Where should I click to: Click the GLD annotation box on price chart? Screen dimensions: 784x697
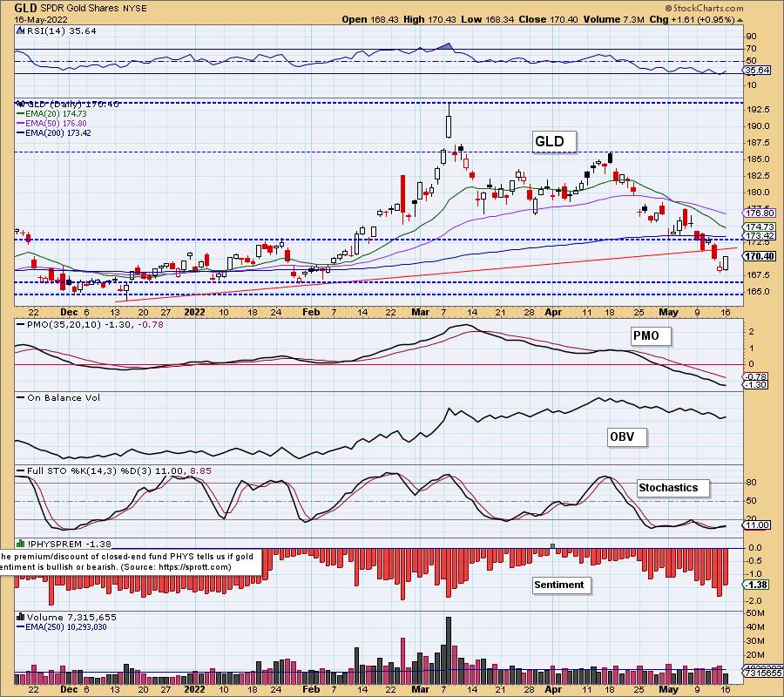click(555, 141)
